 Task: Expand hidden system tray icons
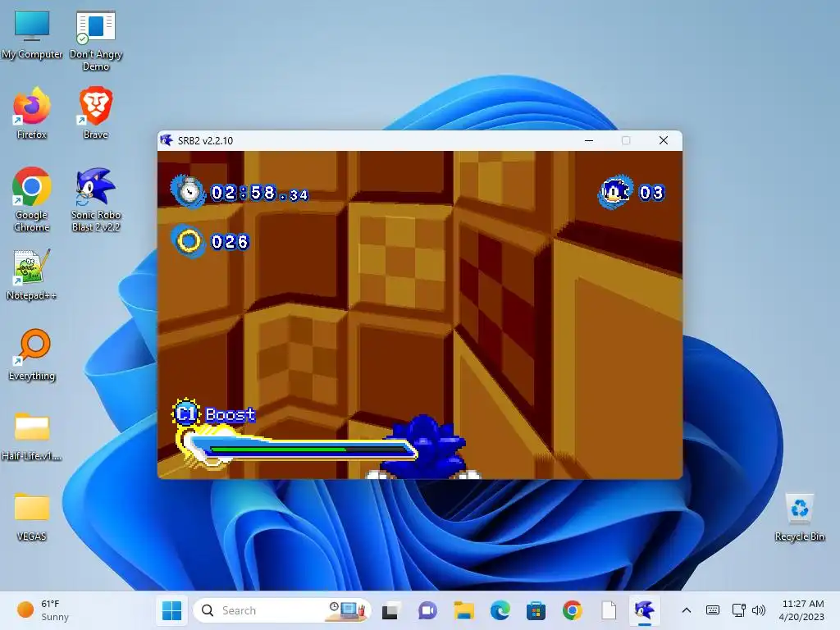[687, 610]
